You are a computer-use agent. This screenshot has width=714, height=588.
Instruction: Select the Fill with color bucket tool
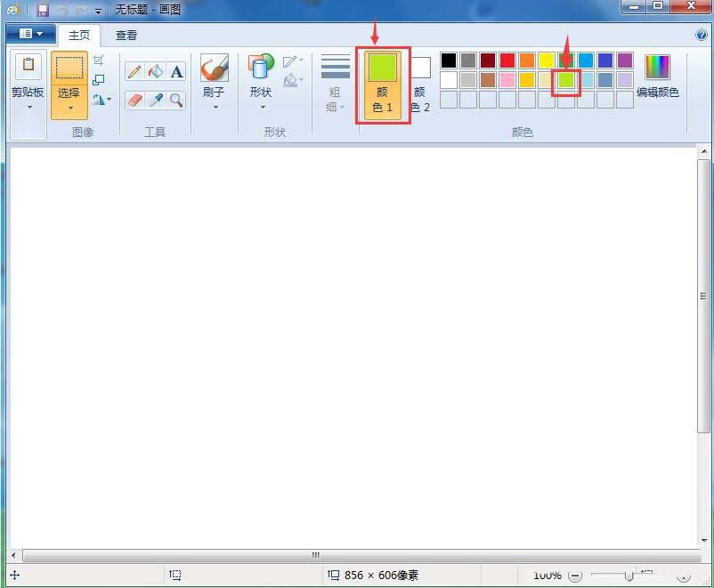coord(155,71)
